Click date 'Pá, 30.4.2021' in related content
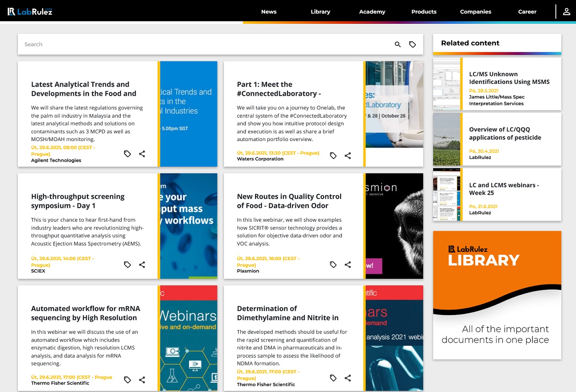 (484, 151)
